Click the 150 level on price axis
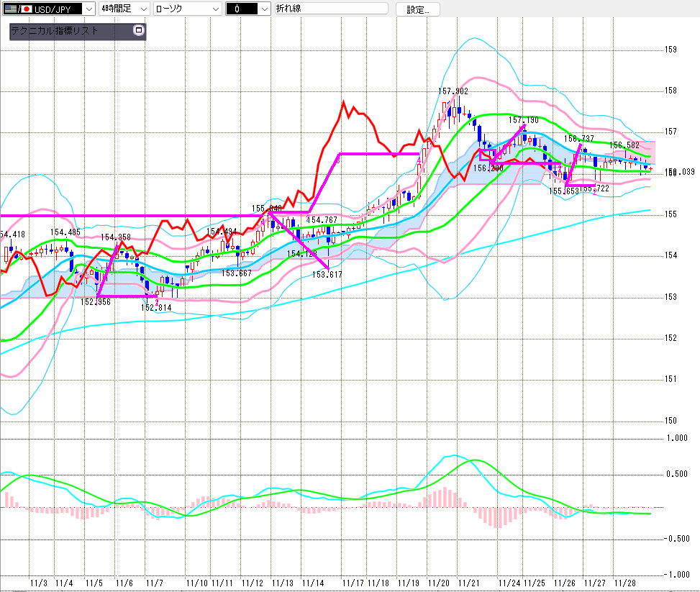Image resolution: width=700 pixels, height=592 pixels. 671,420
